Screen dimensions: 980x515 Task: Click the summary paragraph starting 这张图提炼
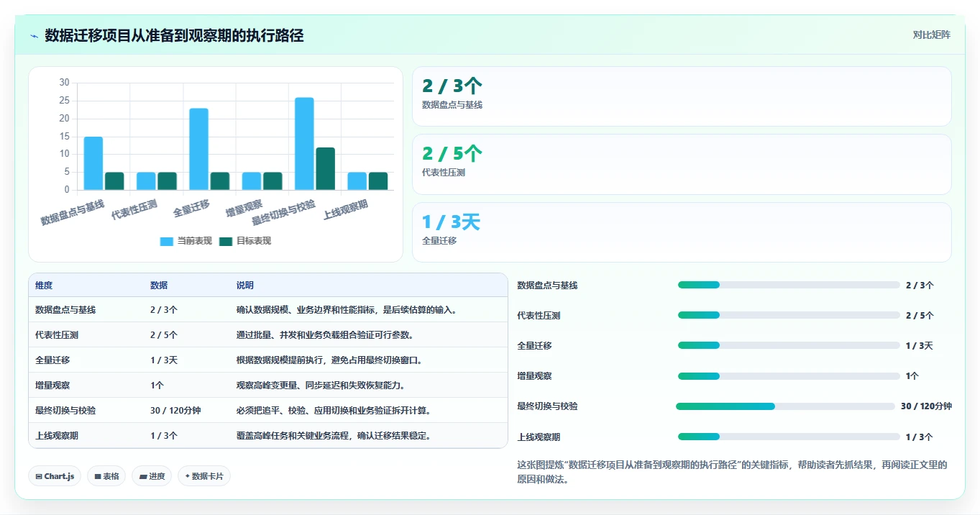pyautogui.click(x=732, y=472)
